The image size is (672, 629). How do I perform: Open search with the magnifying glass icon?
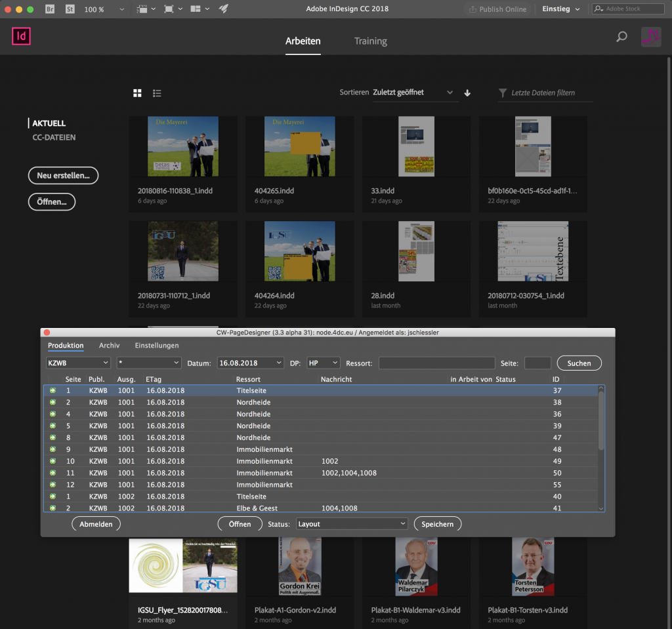(621, 37)
